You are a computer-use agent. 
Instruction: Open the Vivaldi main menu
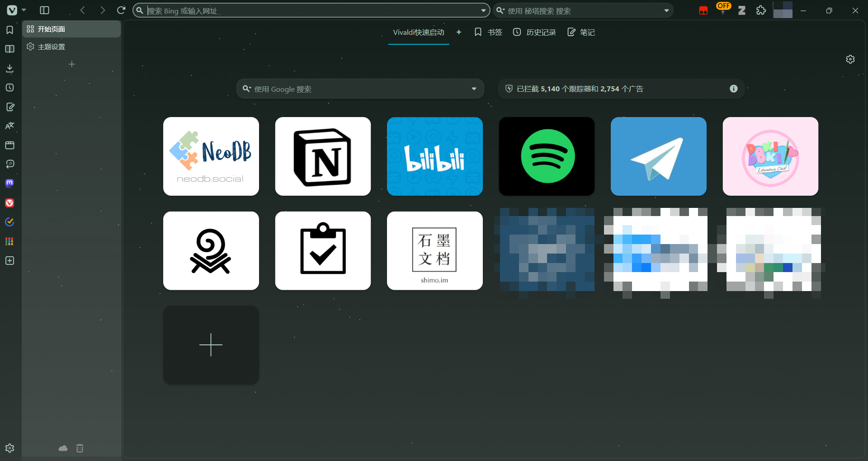(12, 10)
